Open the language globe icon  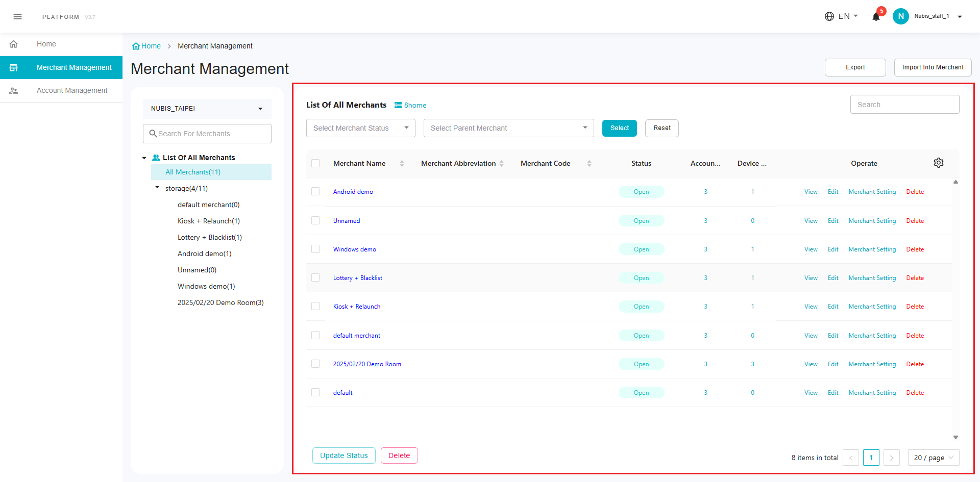click(829, 16)
